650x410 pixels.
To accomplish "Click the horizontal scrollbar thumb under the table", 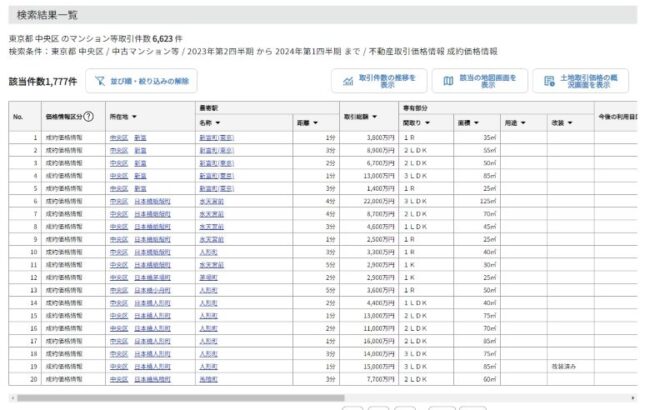I will (x=180, y=398).
